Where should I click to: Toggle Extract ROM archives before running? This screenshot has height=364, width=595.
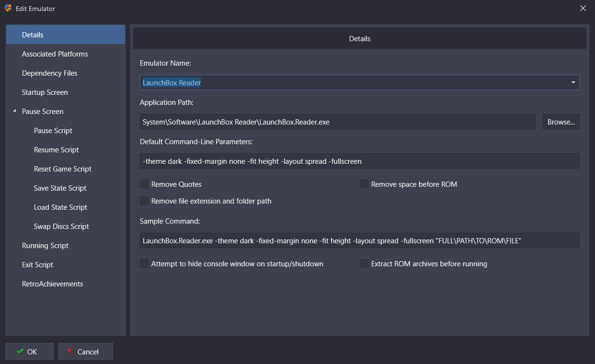[x=364, y=263]
